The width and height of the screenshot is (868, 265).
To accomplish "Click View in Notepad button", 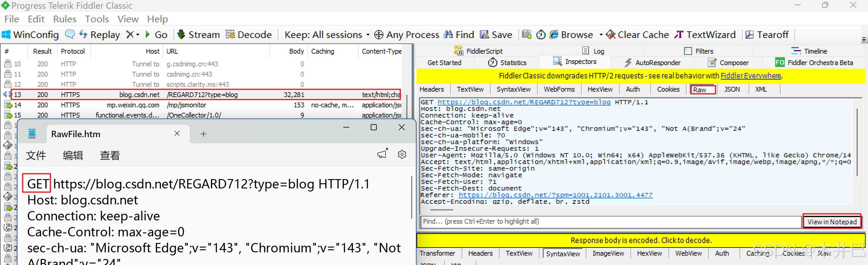I will point(832,222).
